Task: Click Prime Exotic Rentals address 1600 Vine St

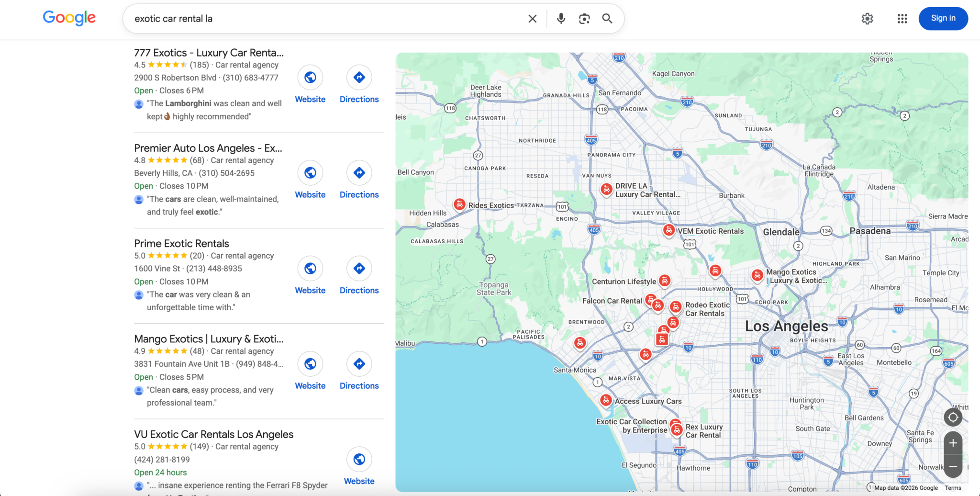Action: pyautogui.click(x=157, y=269)
